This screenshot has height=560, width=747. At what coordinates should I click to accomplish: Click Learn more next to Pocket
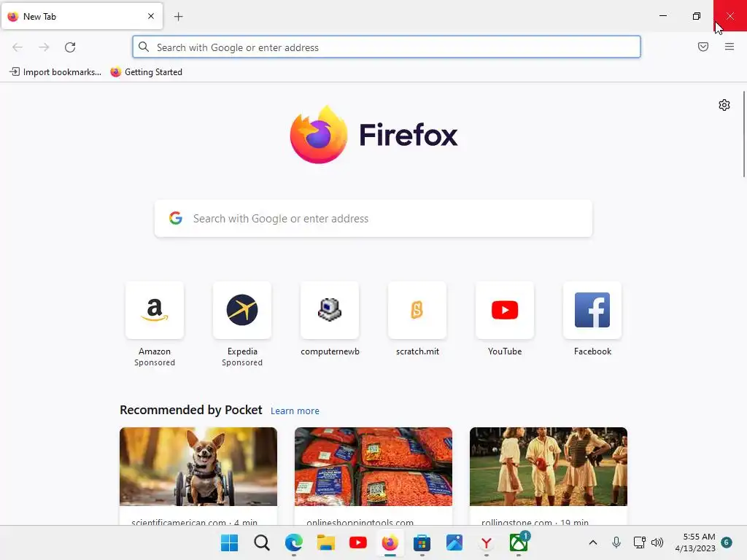(295, 411)
